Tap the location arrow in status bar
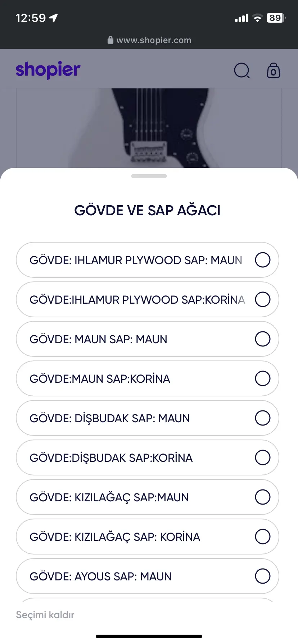The height and width of the screenshot is (644, 298). (x=54, y=18)
